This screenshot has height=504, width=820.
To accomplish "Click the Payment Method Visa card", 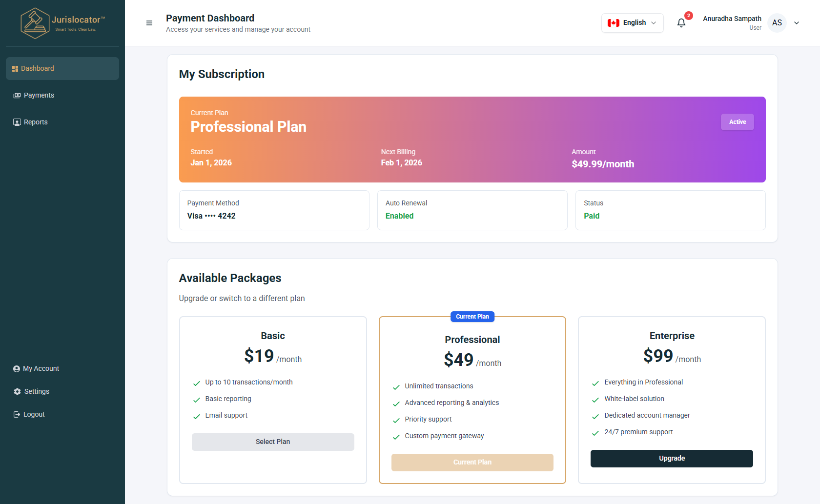I will pyautogui.click(x=274, y=210).
